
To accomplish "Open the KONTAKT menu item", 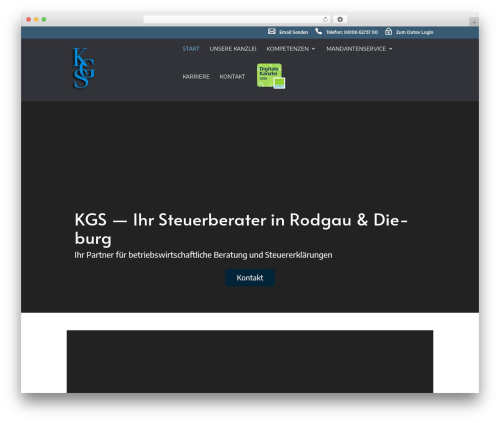I will click(232, 77).
